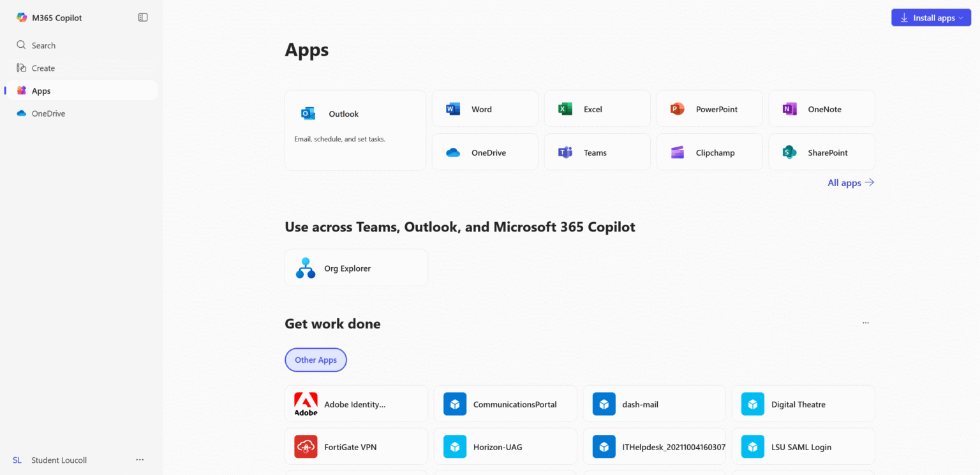
Task: Follow the All apps link
Action: 850,183
